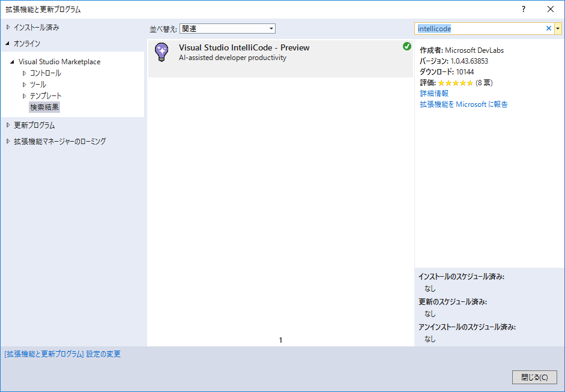
Task: Open the 並べ替え sort dropdown
Action: tap(228, 28)
